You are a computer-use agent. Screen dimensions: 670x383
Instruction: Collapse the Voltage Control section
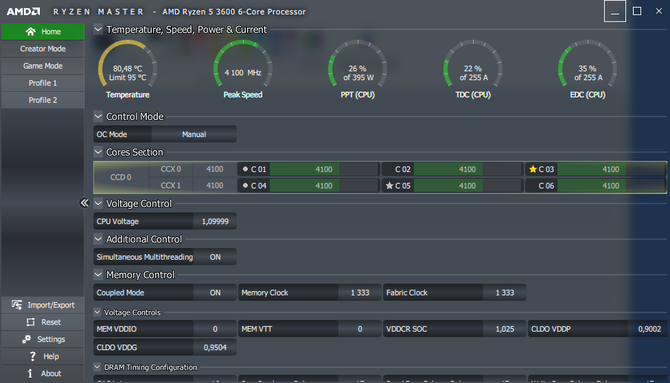click(98, 203)
